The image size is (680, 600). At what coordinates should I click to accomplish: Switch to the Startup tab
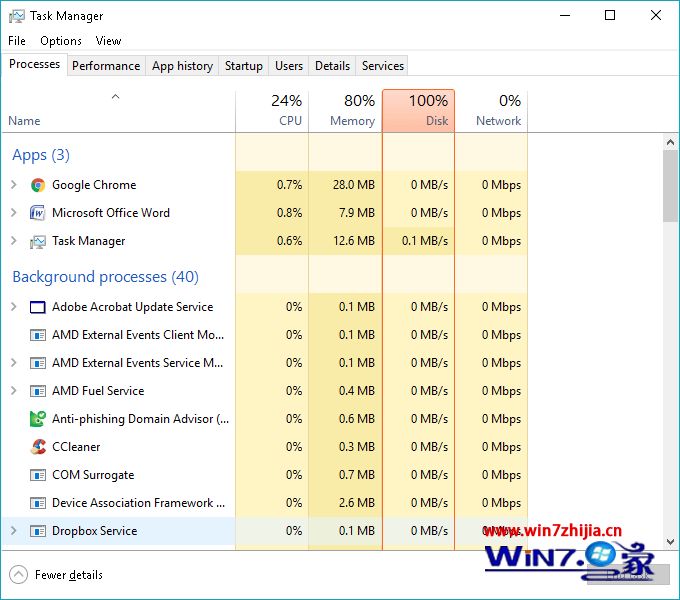244,66
